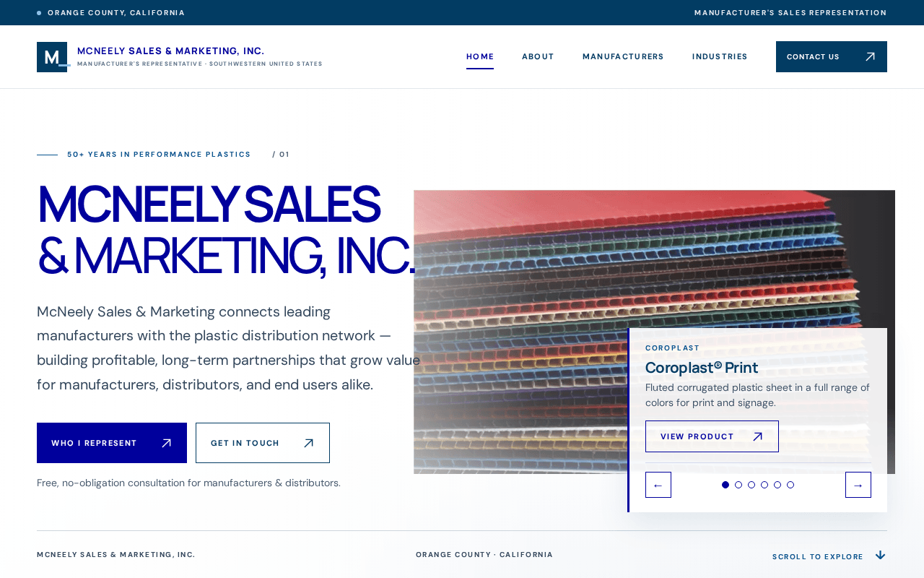Image resolution: width=924 pixels, height=578 pixels.
Task: Click 'McNeely Sales & Marketing, Inc.' bottom strip text
Action: 116,555
